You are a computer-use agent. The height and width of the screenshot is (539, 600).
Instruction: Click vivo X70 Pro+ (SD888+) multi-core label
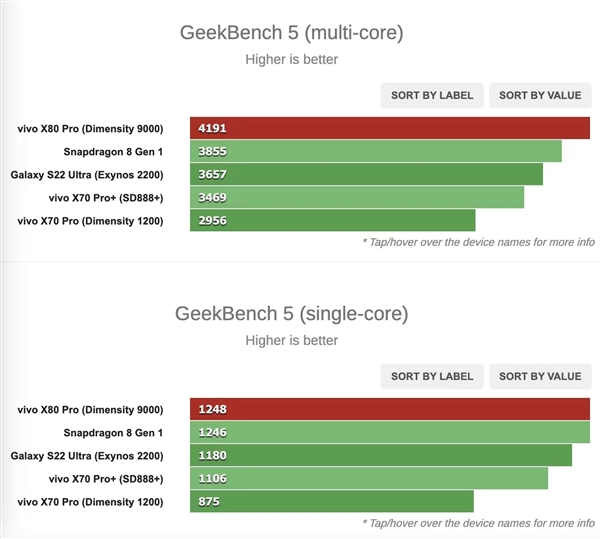(x=106, y=198)
